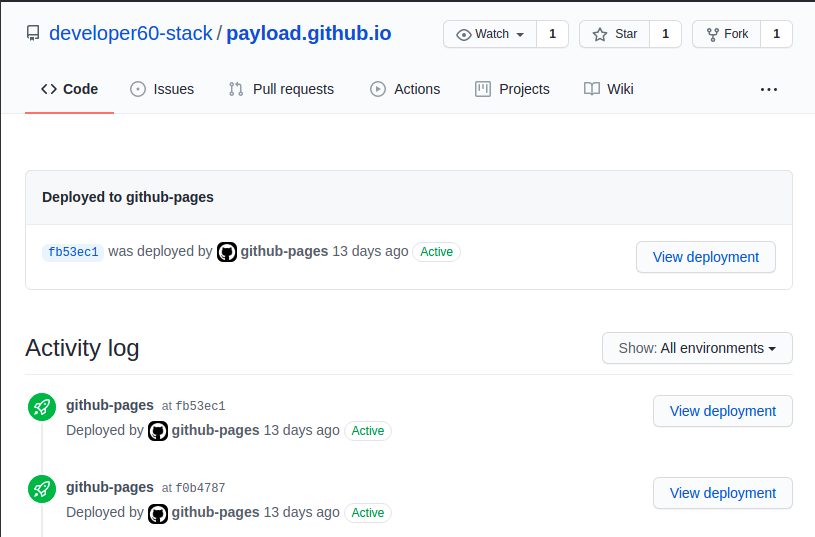815x537 pixels.
Task: Click View deployment in Deployed to github-pages box
Action: click(x=706, y=257)
